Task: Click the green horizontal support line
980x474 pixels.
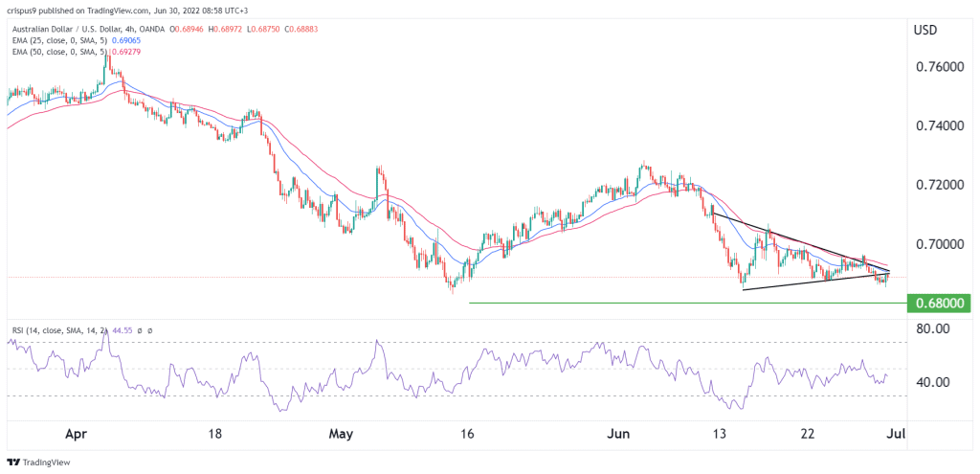Action: (670, 304)
